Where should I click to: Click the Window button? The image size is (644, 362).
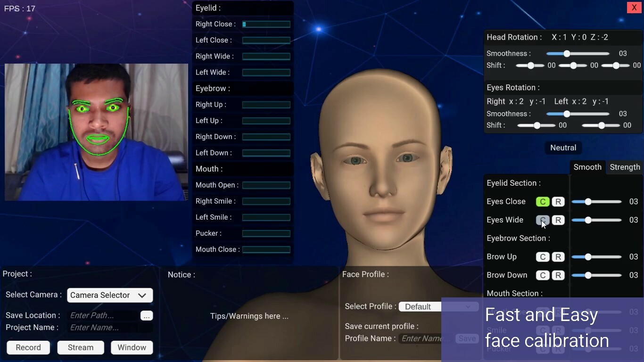click(132, 347)
